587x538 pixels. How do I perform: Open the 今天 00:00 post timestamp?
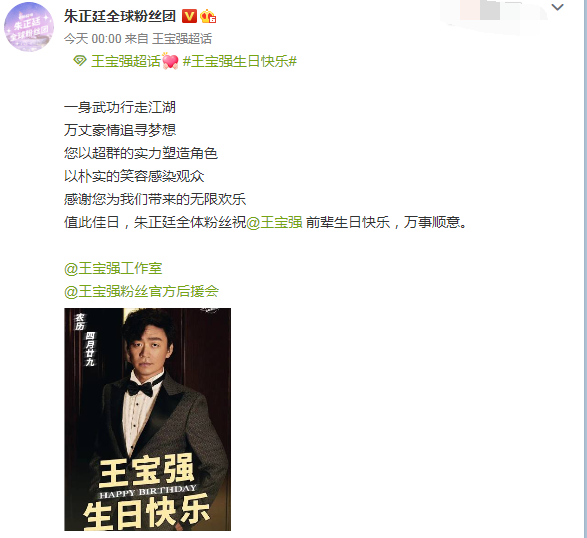[92, 39]
